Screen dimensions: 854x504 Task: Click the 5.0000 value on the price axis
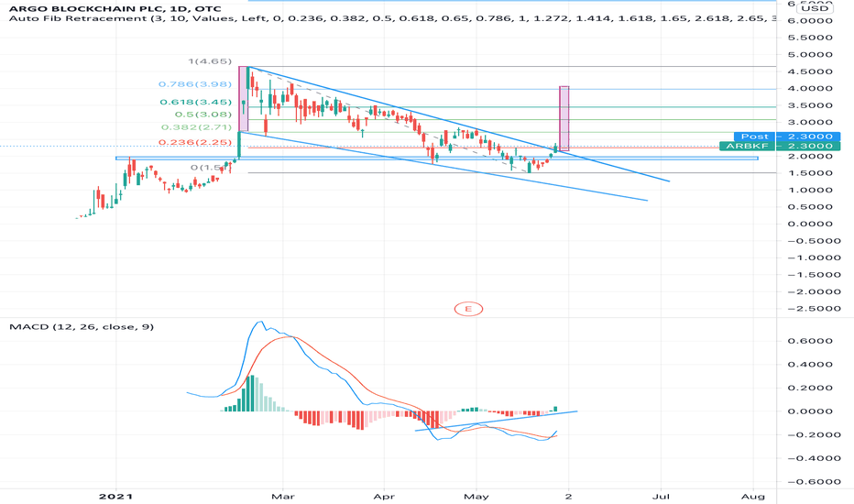click(810, 54)
